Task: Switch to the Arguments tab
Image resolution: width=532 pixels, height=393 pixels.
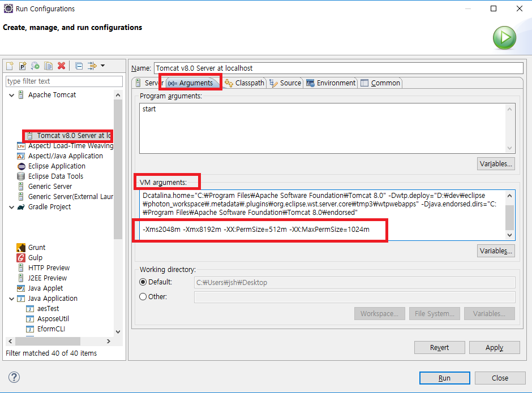Action: [191, 83]
